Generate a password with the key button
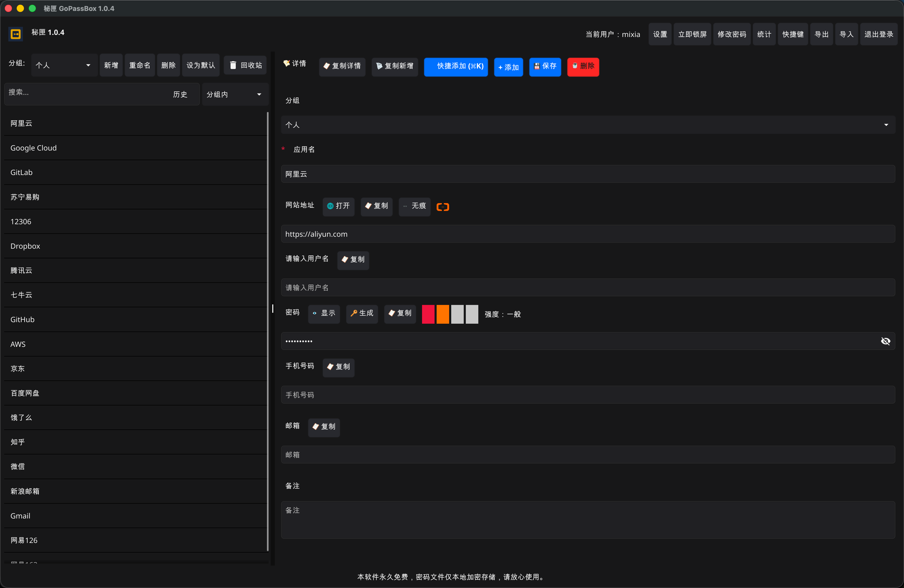Viewport: 904px width, 588px height. pyautogui.click(x=362, y=314)
